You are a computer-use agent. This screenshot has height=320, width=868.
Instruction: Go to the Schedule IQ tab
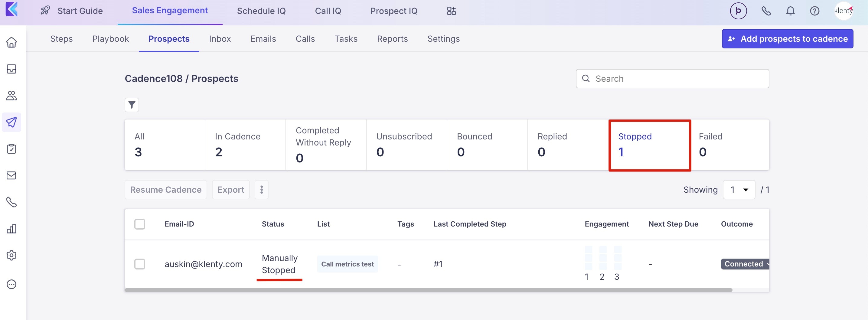point(261,11)
